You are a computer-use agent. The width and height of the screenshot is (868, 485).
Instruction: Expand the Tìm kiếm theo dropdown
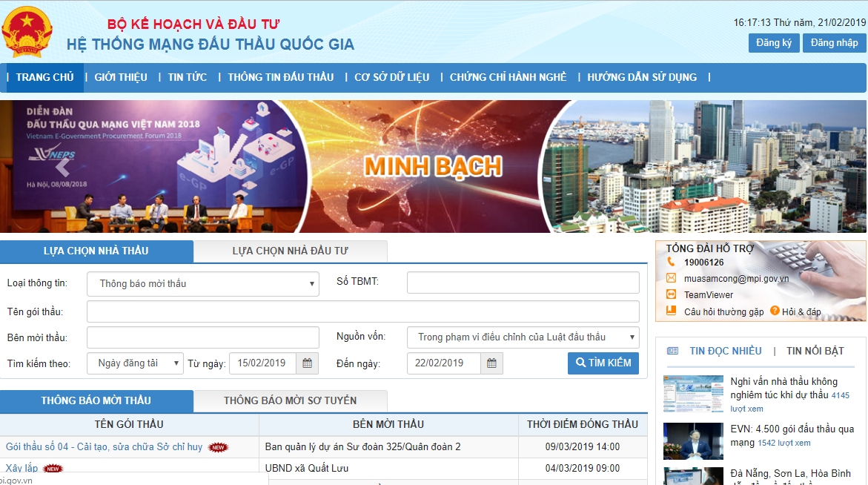tap(135, 363)
